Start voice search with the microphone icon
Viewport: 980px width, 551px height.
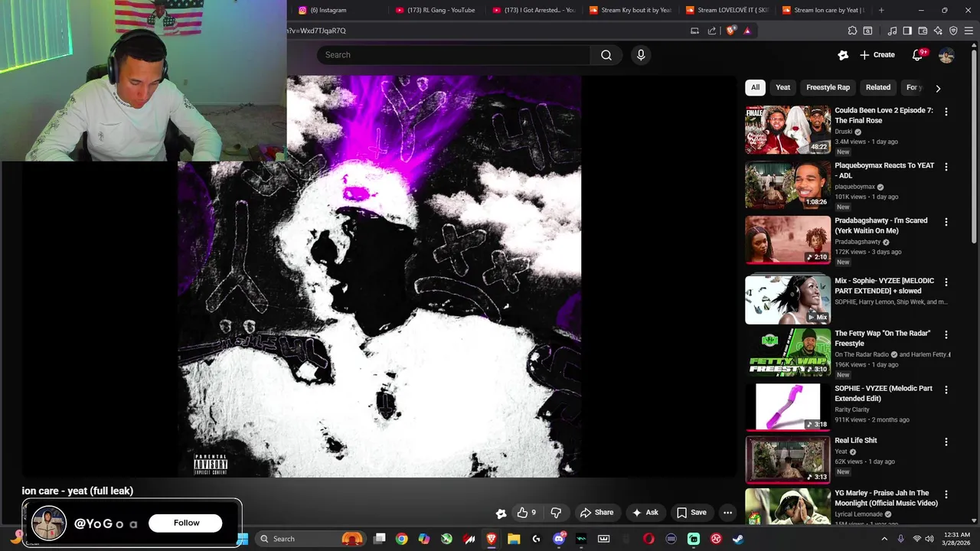tap(641, 55)
